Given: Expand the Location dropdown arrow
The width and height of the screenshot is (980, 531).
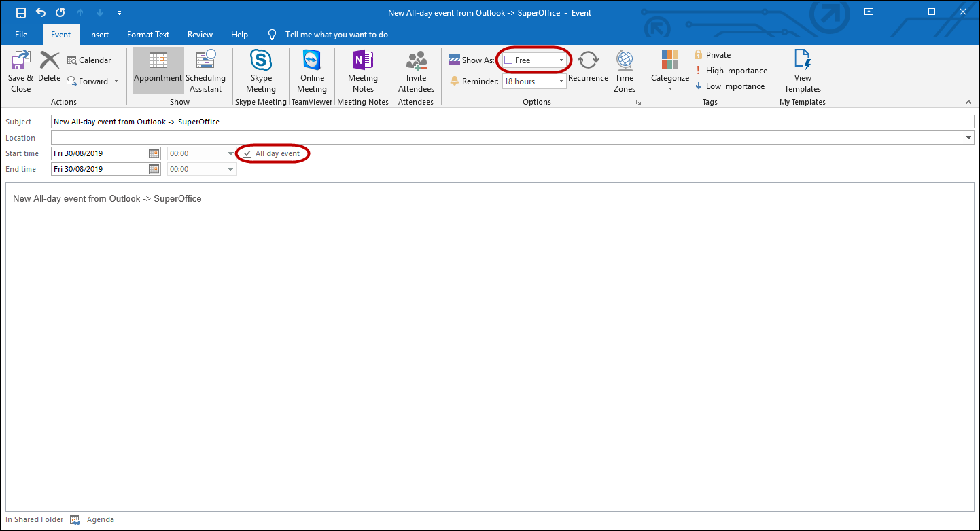Looking at the screenshot, I should (969, 138).
